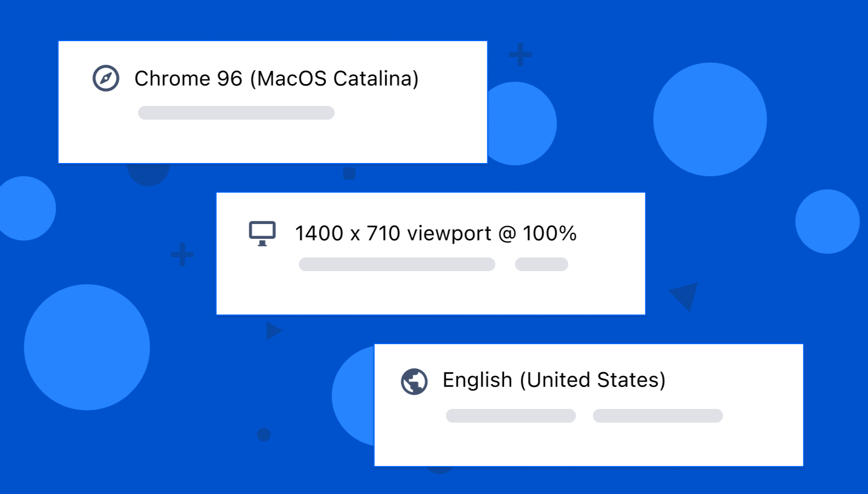Click the gray placeholder bar under Chrome 96
Image resolution: width=868 pixels, height=494 pixels.
click(236, 113)
